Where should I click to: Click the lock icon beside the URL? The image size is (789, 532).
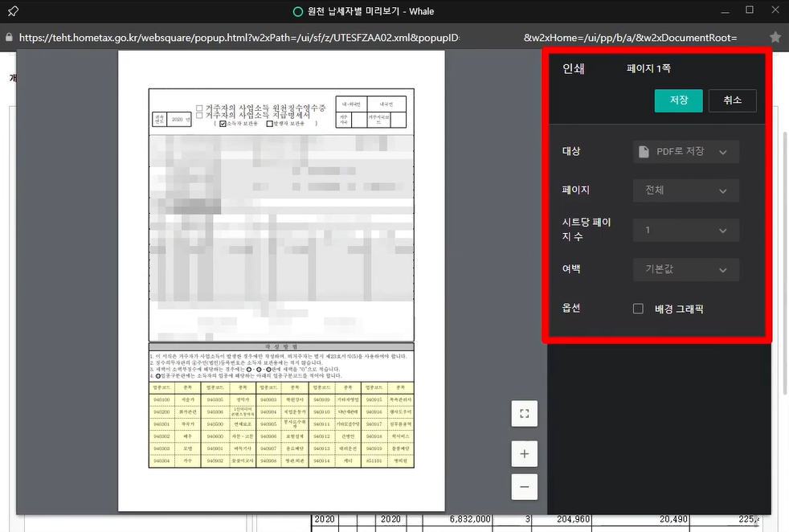[x=9, y=38]
